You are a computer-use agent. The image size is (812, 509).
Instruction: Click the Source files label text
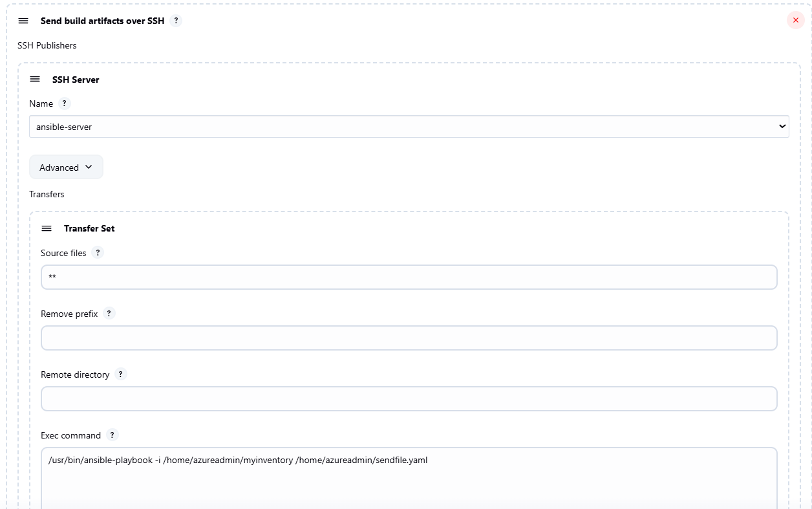pos(63,253)
